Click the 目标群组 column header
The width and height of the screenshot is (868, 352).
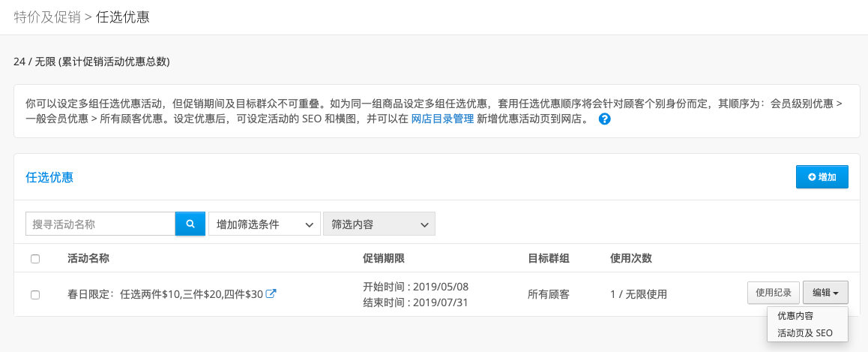tap(549, 258)
